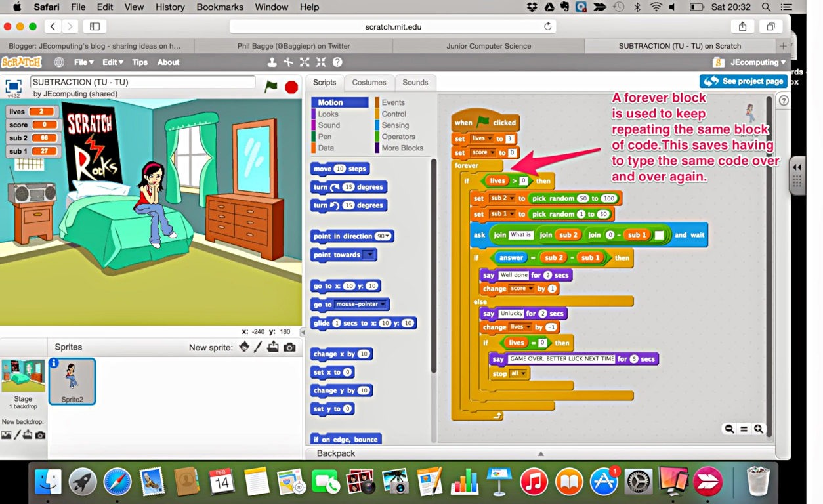
Task: Click the red stop sign button
Action: tap(291, 87)
